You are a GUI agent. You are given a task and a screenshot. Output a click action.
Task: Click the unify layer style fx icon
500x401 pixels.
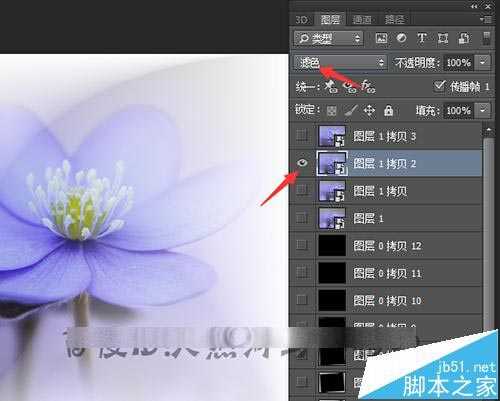[368, 87]
